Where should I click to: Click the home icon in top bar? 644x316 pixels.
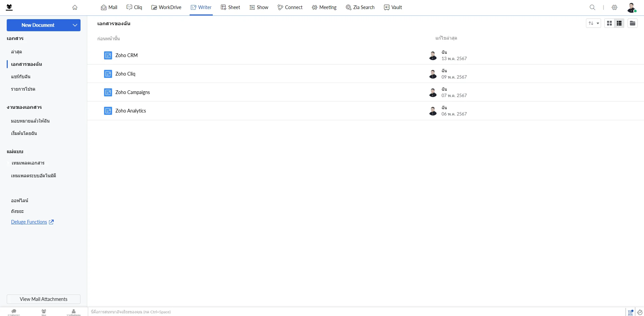point(75,7)
